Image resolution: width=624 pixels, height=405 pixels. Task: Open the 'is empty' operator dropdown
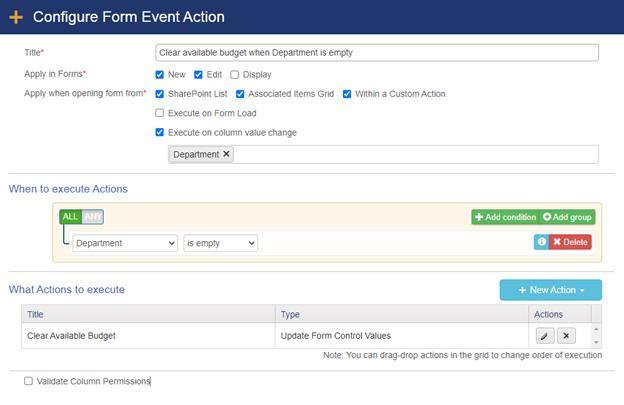coord(220,242)
